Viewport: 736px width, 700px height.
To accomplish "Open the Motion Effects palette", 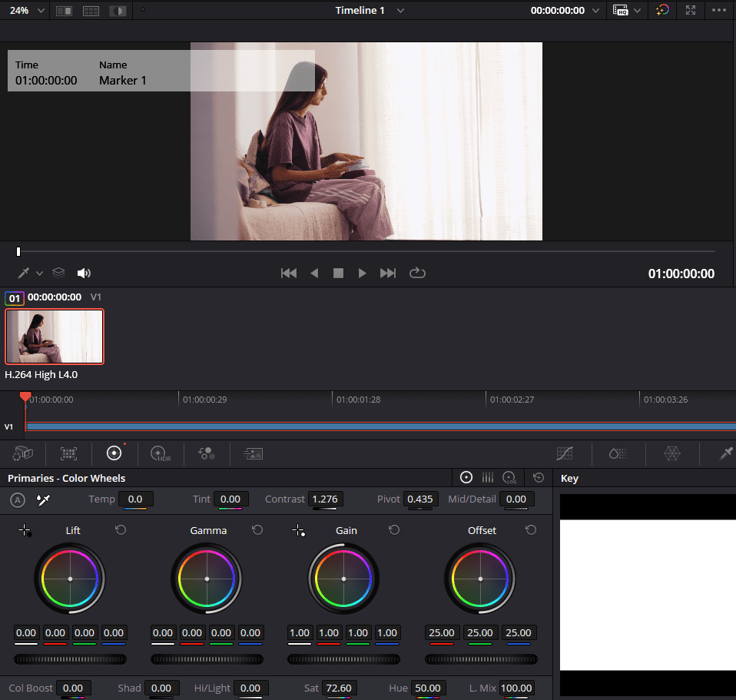I will point(252,454).
